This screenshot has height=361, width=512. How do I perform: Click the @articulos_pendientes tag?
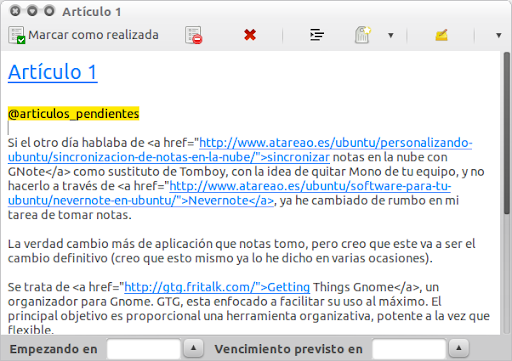tap(73, 114)
